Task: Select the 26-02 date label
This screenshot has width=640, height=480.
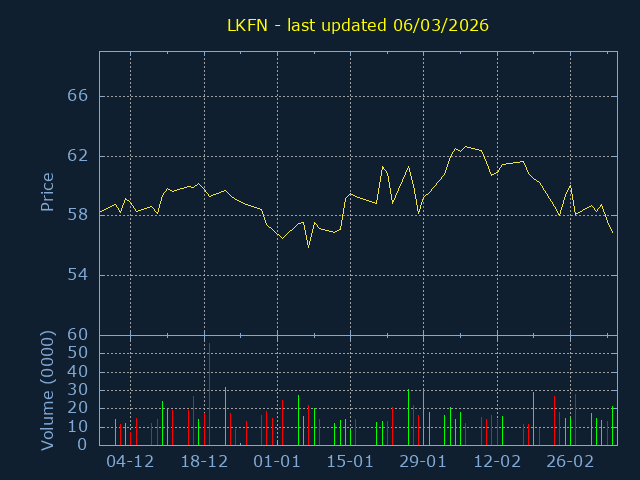Action: pyautogui.click(x=570, y=462)
